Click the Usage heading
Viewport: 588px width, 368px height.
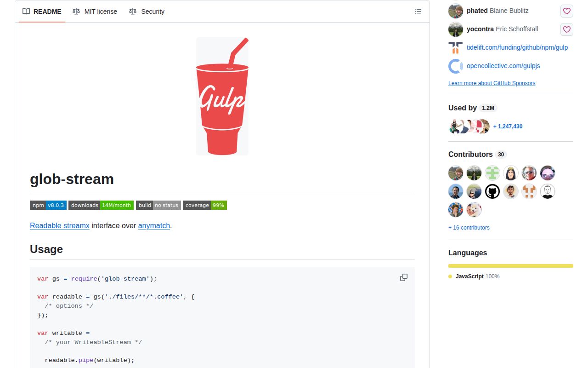click(x=46, y=249)
